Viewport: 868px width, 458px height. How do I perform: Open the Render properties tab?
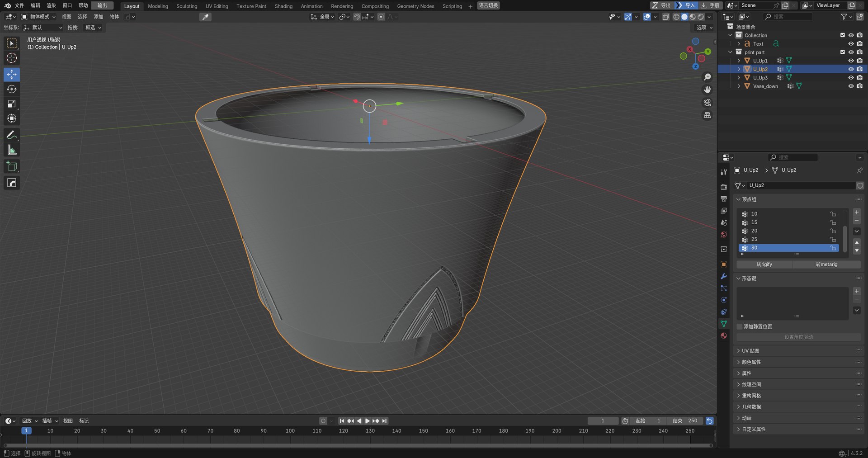pos(724,187)
